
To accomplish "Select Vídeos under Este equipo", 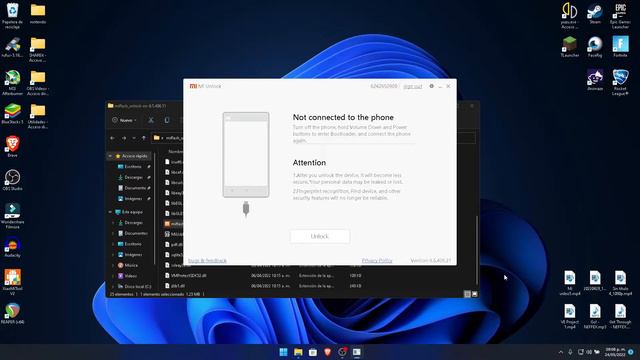I will pyautogui.click(x=127, y=276).
